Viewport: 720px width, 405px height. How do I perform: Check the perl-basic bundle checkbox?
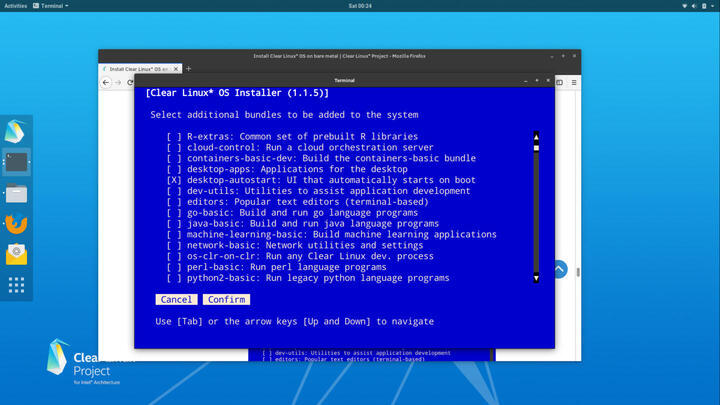point(174,267)
